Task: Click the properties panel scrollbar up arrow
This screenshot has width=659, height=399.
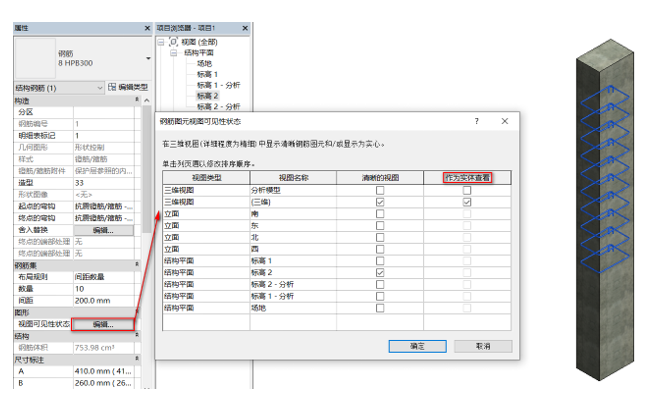Action: point(146,100)
